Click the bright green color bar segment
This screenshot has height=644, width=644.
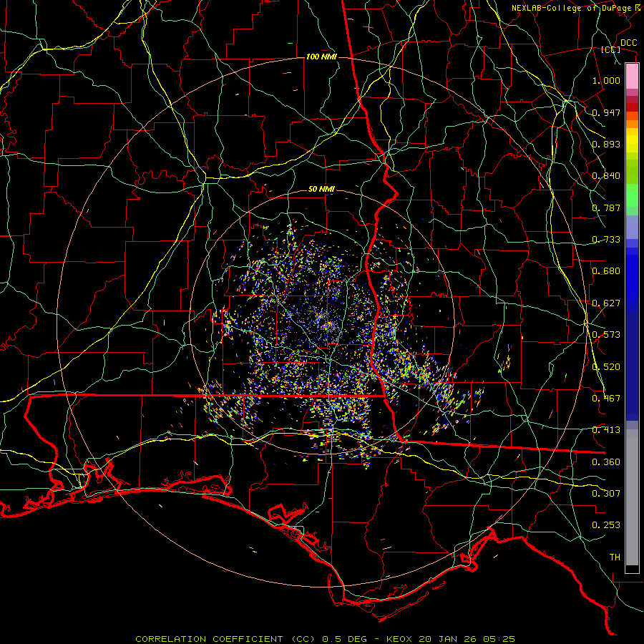pos(632,195)
